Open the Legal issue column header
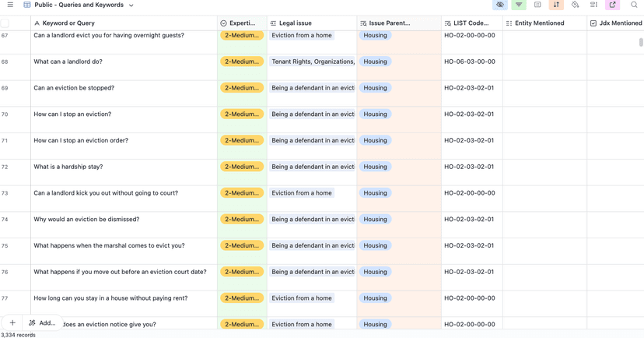 (311, 23)
